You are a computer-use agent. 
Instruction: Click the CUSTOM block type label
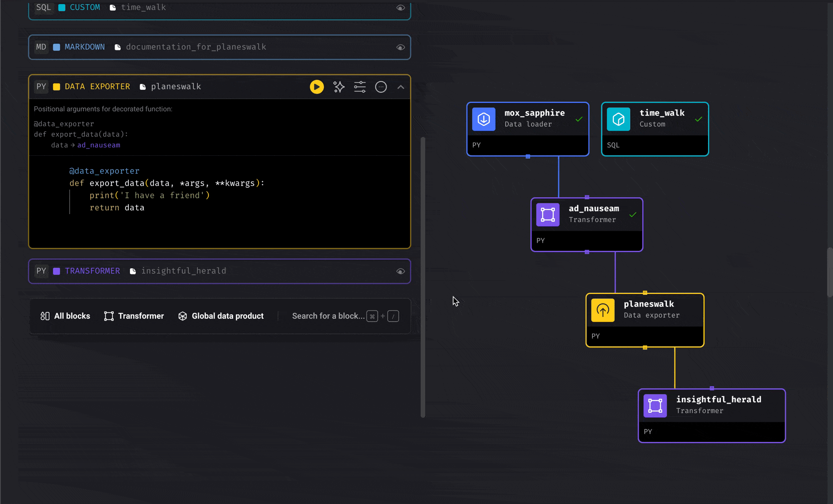(x=85, y=7)
